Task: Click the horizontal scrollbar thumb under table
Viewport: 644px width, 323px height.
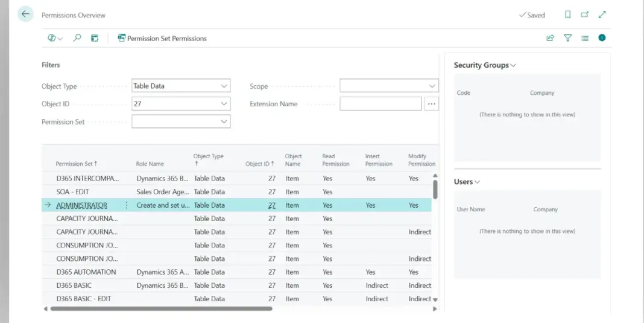Action: tap(161, 309)
